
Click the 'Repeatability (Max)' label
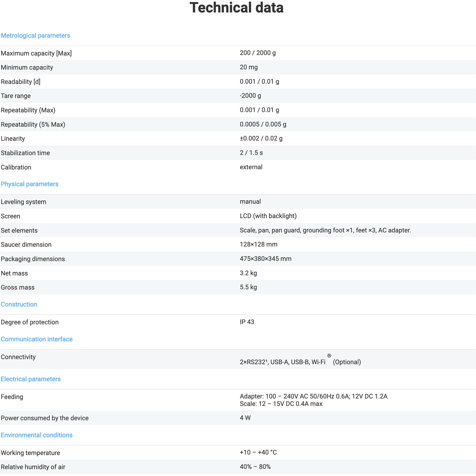(x=28, y=110)
